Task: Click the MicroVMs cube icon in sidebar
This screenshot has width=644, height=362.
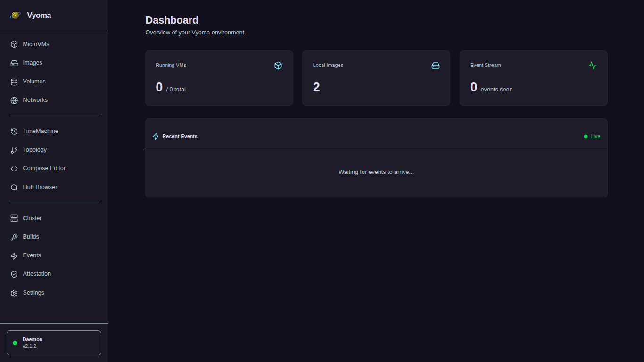Action: (14, 44)
